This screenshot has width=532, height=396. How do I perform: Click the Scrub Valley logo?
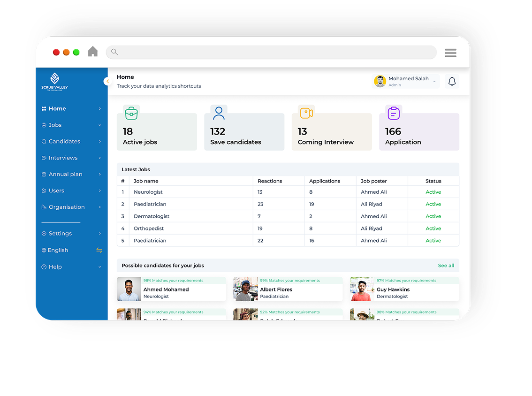[x=54, y=82]
